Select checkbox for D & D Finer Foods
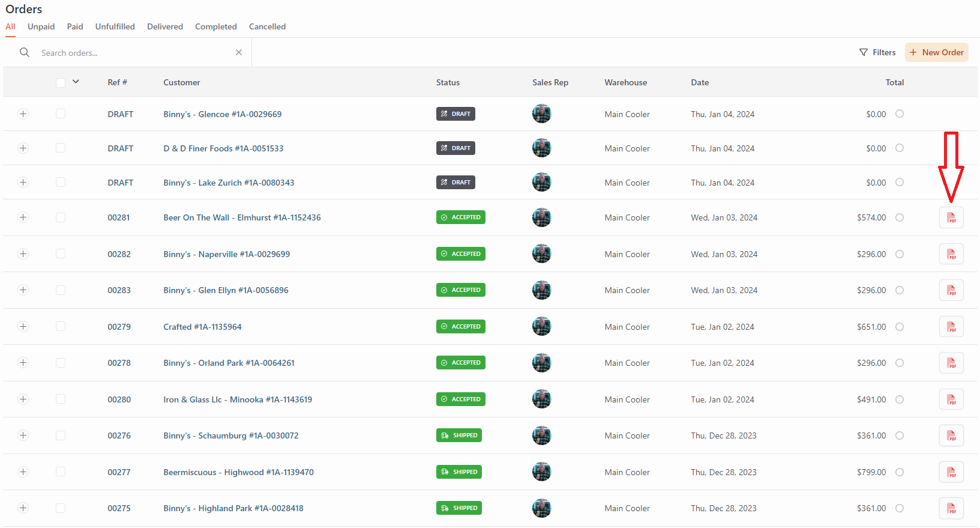Image resolution: width=980 pixels, height=528 pixels. tap(61, 148)
